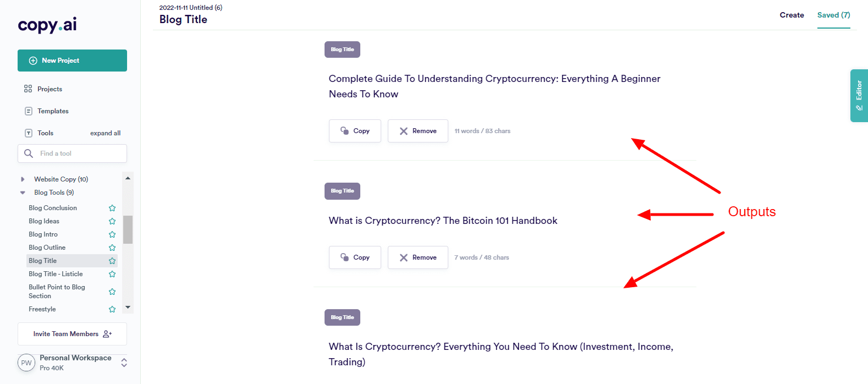Open the Personal Workspace switcher chevrons

124,363
